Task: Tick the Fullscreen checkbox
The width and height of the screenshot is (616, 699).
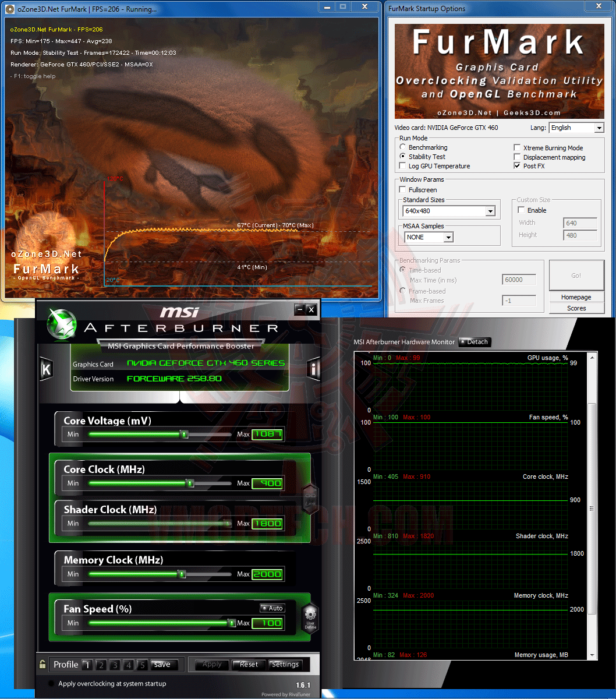Action: pos(403,190)
